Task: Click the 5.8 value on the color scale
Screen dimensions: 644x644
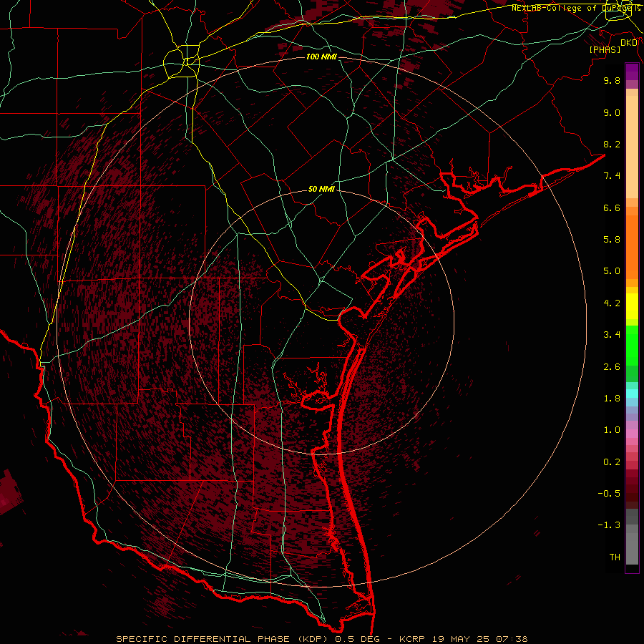Action: click(x=612, y=240)
